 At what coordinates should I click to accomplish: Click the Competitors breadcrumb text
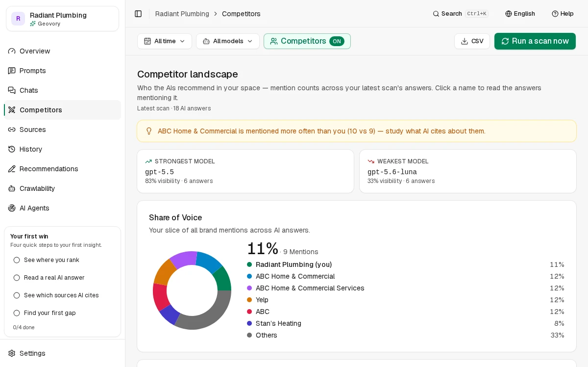(241, 14)
